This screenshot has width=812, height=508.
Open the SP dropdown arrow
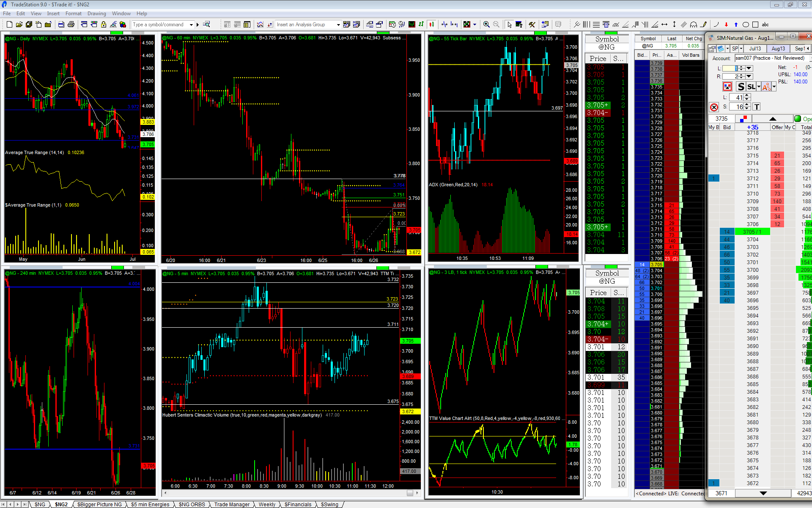(741, 49)
